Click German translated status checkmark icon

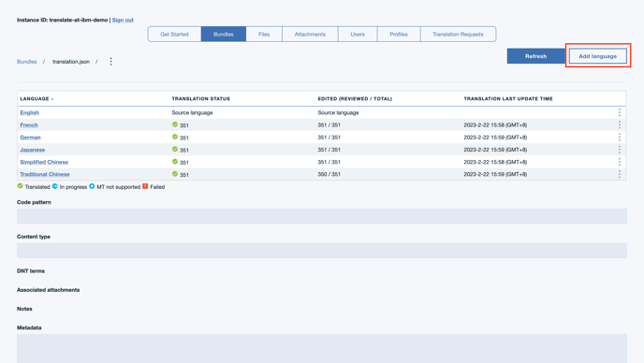(x=175, y=137)
